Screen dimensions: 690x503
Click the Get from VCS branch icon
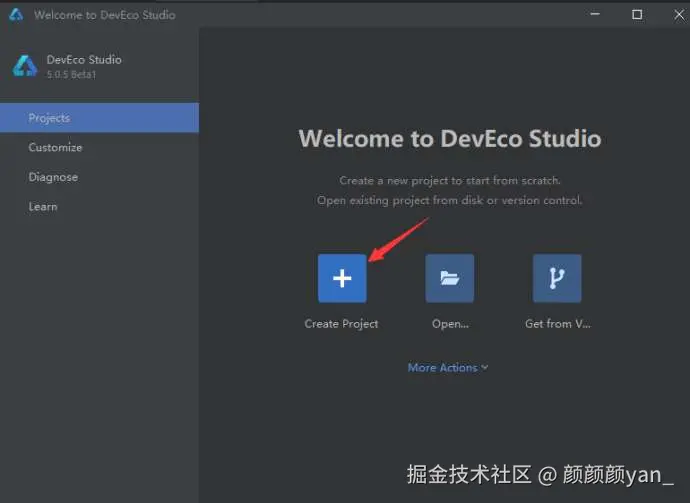pos(557,278)
